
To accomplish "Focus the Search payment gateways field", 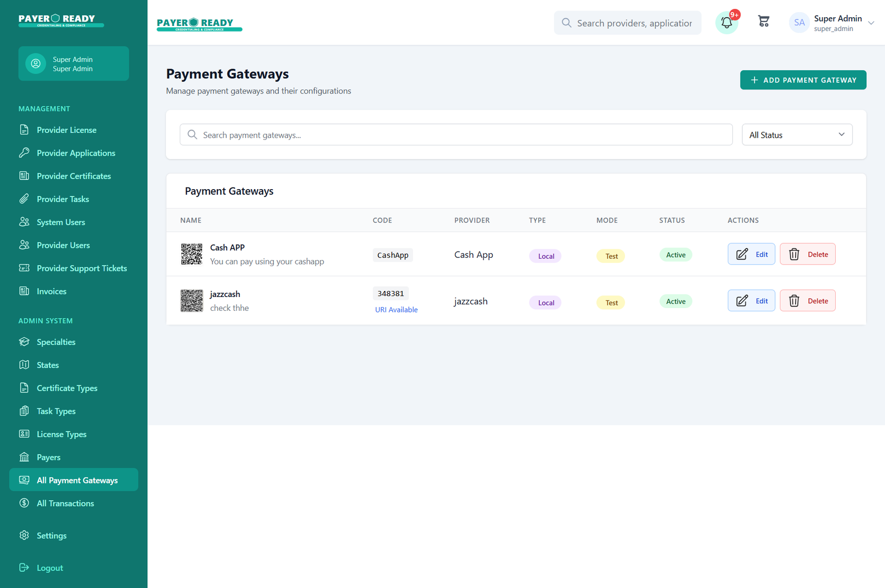I will (x=459, y=135).
